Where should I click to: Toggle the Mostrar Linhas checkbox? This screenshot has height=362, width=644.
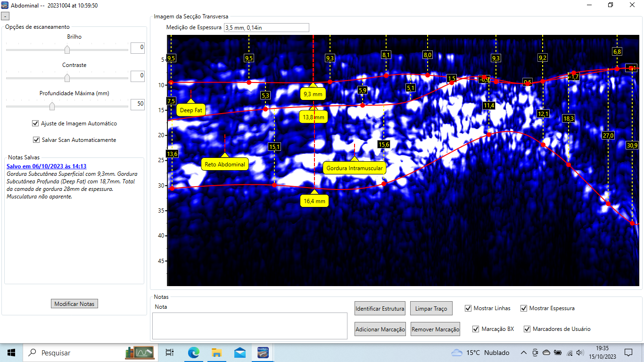[468, 308]
